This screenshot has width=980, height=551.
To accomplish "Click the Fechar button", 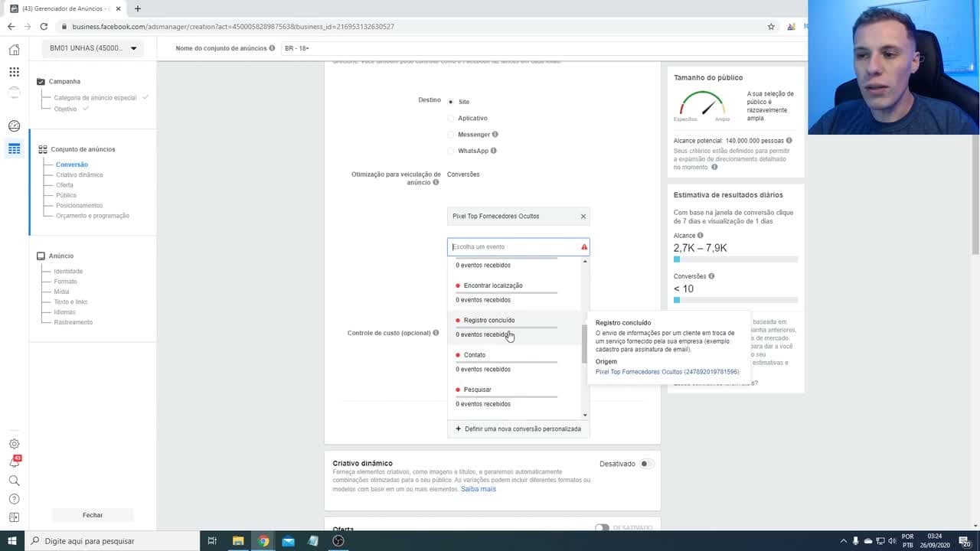I will [x=93, y=515].
